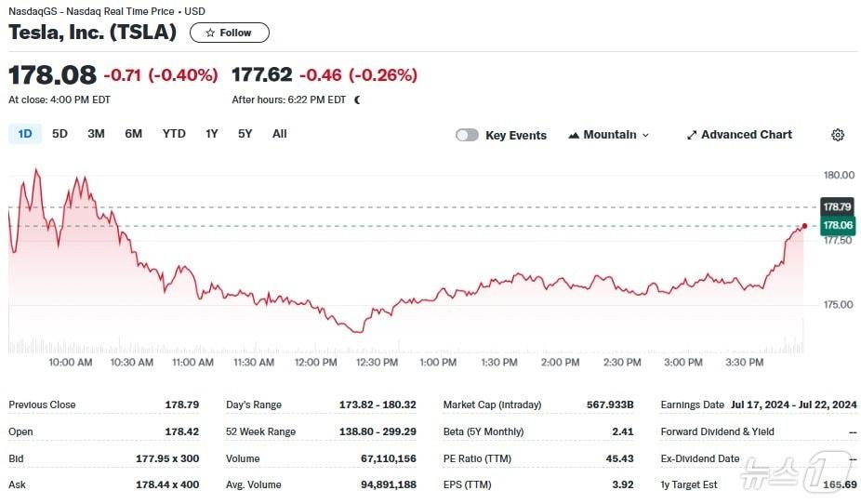Switch chart to 1Y range
The height and width of the screenshot is (504, 861).
212,134
